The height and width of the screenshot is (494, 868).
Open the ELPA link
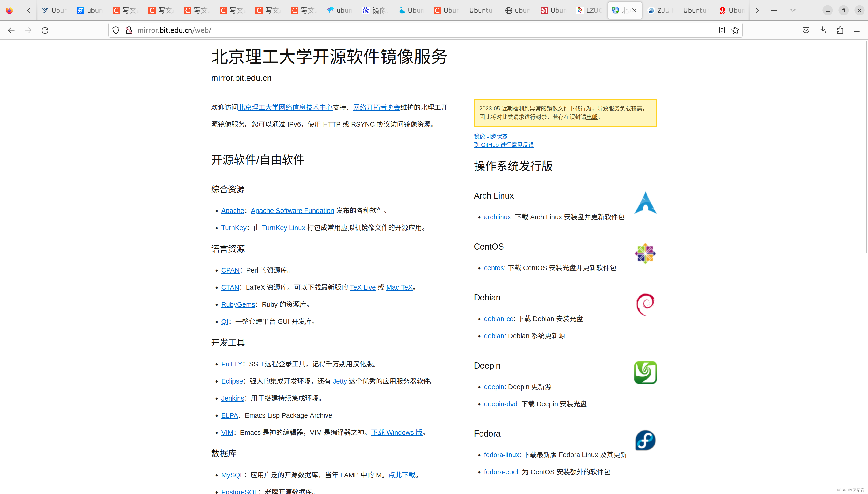pos(230,416)
